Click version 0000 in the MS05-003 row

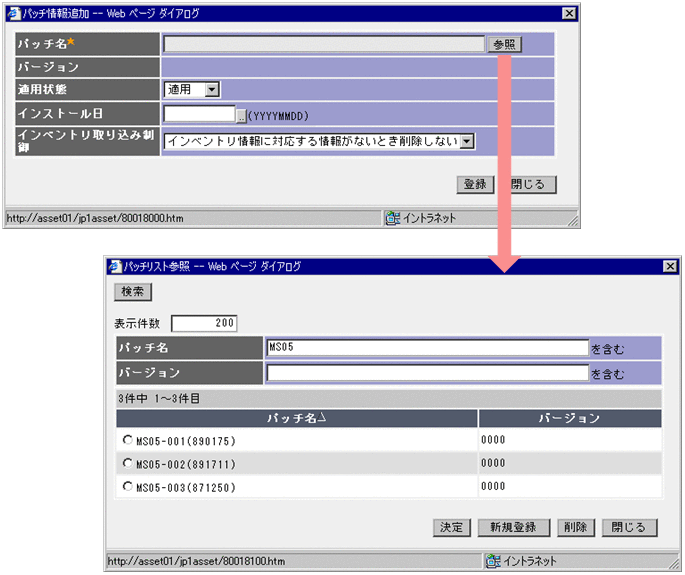click(x=493, y=486)
